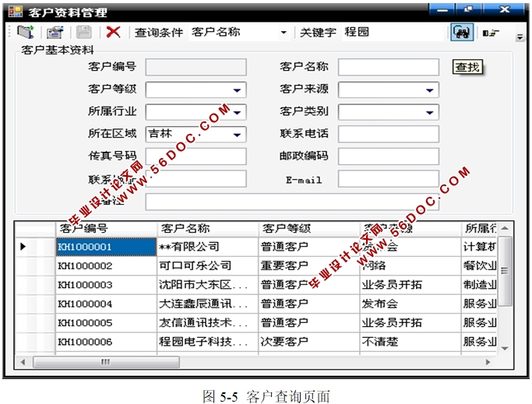Click the save disk icon
Image resolution: width=532 pixels, height=404 pixels.
83,32
